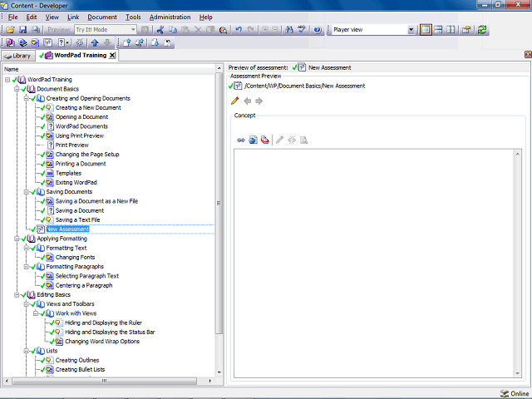Open the Document menu

tap(102, 17)
